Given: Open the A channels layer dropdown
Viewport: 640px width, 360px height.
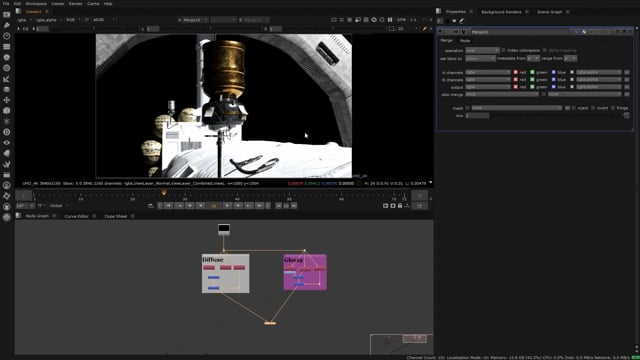Looking at the screenshot, I should click(x=488, y=72).
